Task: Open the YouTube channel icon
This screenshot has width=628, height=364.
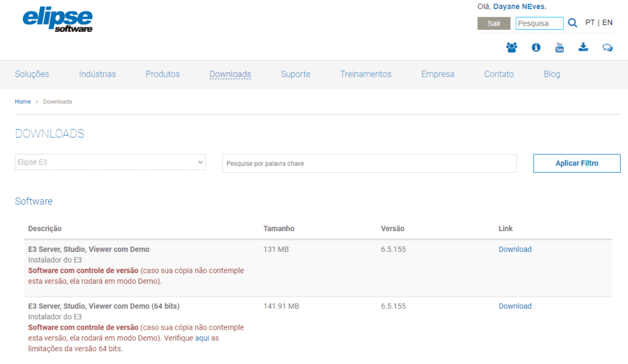Action: [559, 47]
